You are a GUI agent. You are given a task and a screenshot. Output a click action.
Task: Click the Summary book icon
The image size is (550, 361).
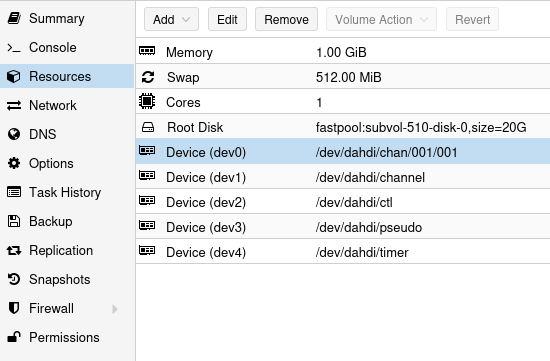[x=14, y=18]
